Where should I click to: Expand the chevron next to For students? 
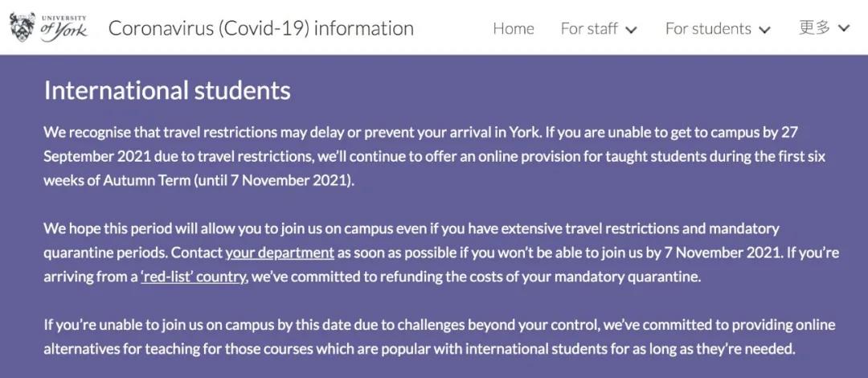[764, 30]
